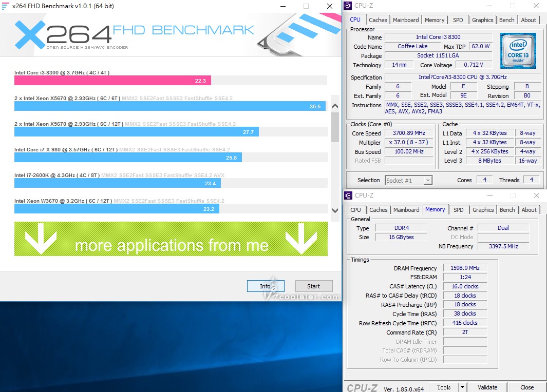Click the 'Intel Core i3 8300' Name field
This screenshot has height=392, width=547.
tap(438, 37)
